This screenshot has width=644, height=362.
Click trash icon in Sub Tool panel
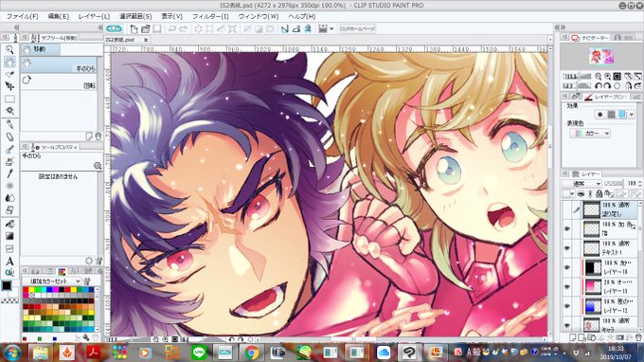98,136
